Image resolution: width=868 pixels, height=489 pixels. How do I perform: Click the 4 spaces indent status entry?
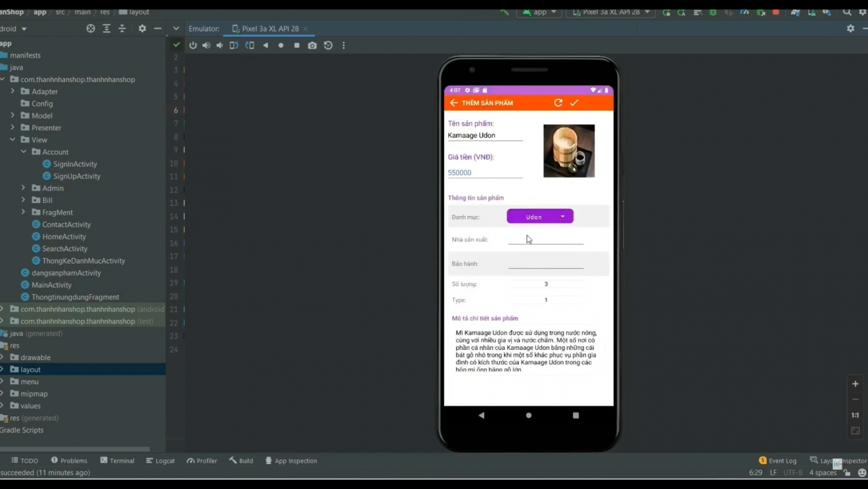[823, 472]
